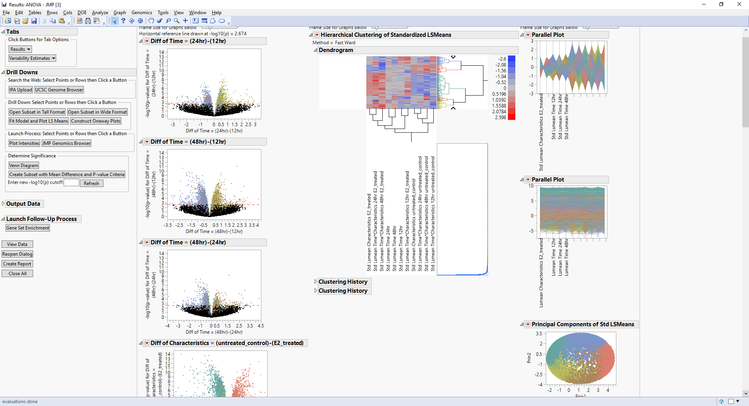The image size is (749, 406).
Task: Expand the first Clustering History outline
Action: click(315, 282)
